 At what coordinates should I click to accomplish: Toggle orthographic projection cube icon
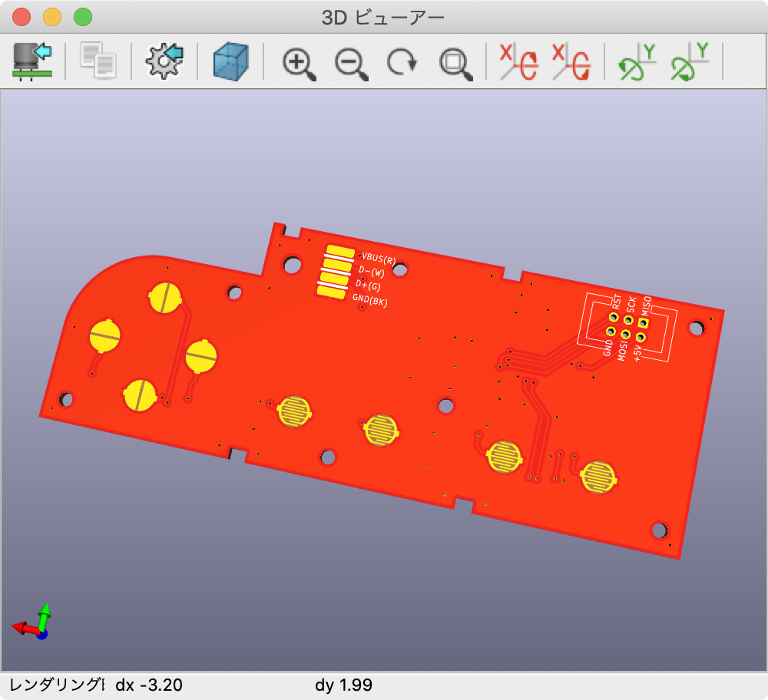tap(231, 61)
